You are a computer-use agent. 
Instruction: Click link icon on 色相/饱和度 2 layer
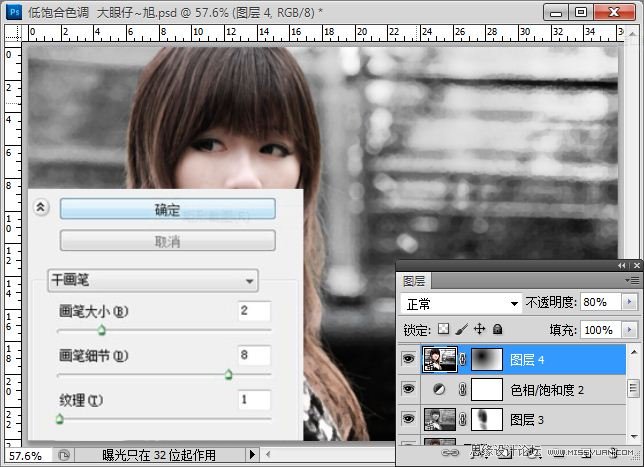coord(463,389)
